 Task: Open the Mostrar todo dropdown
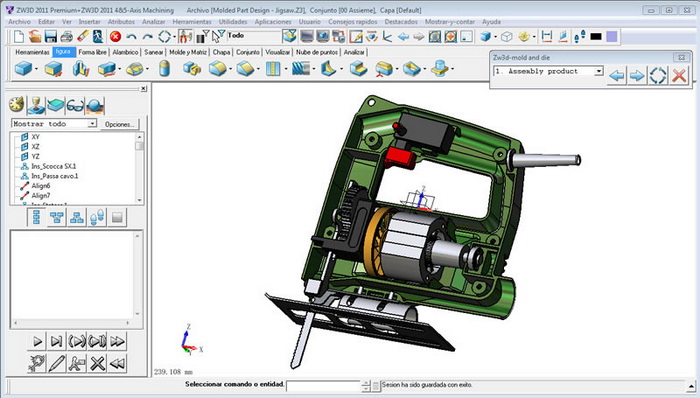click(54, 124)
